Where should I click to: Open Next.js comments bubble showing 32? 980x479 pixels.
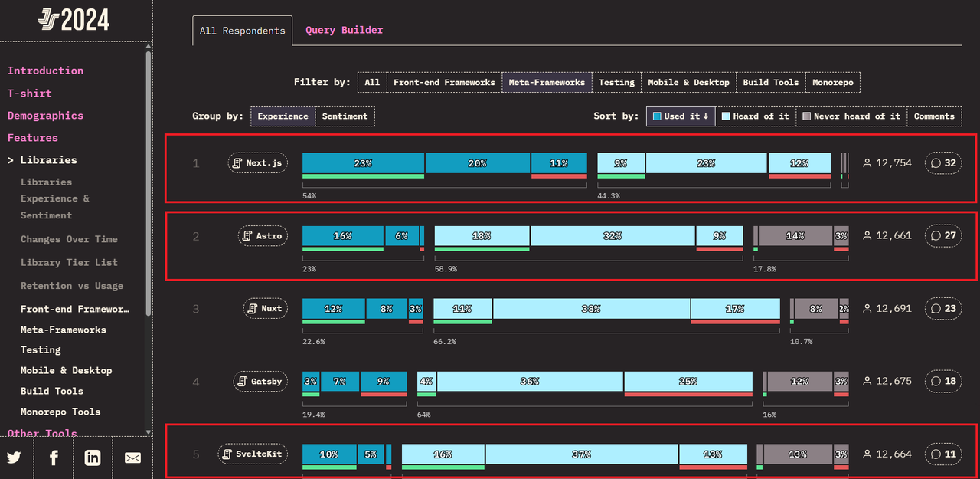(x=944, y=163)
